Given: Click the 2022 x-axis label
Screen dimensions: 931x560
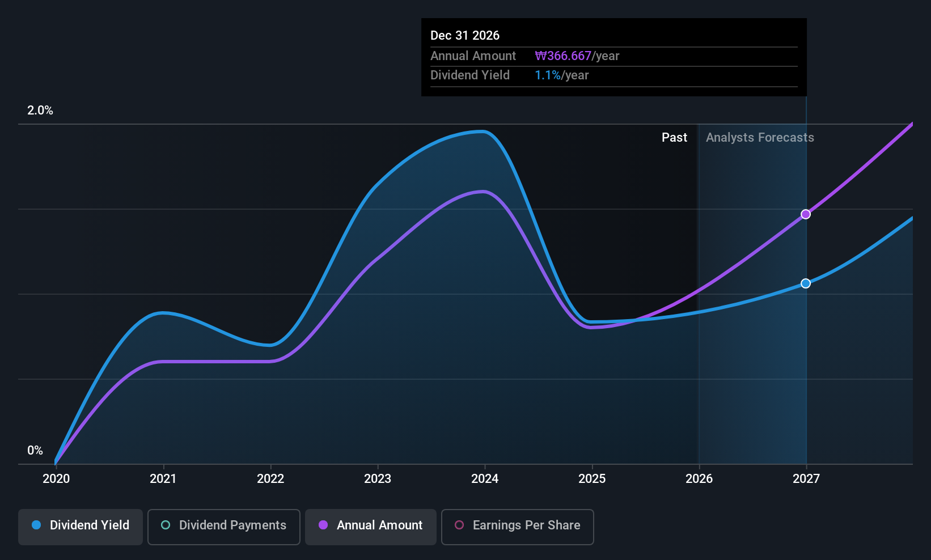Looking at the screenshot, I should 270,479.
